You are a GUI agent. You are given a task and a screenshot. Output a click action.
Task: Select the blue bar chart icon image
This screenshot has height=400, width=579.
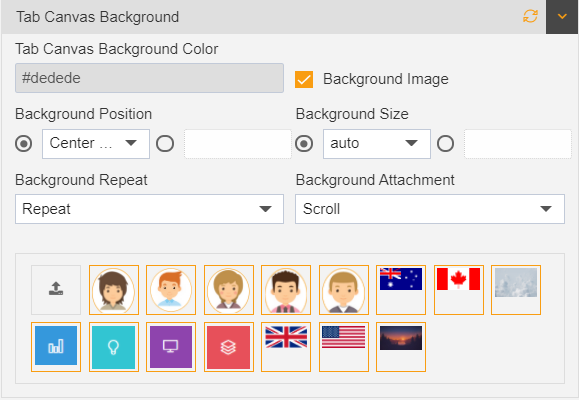coord(56,347)
